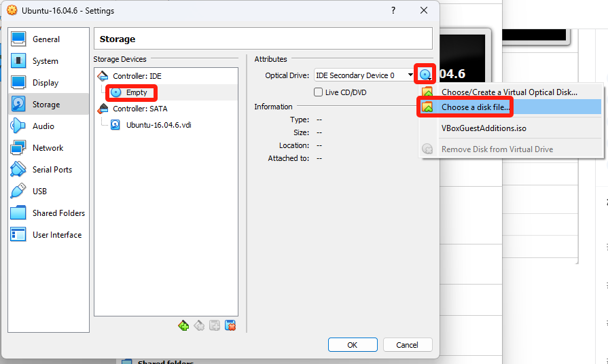This screenshot has height=364, width=608.
Task: Click the OK button
Action: 353,344
